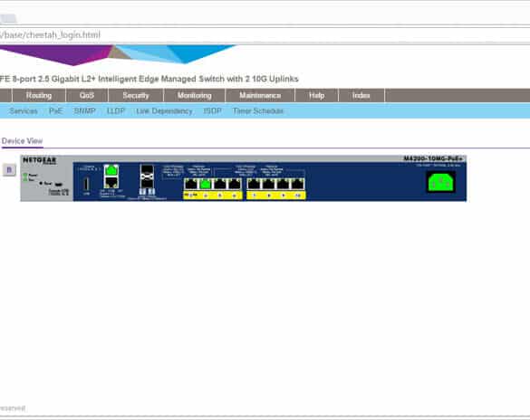Viewport: 530px width, 420px height.
Task: Go to the Services submenu
Action: coord(24,111)
